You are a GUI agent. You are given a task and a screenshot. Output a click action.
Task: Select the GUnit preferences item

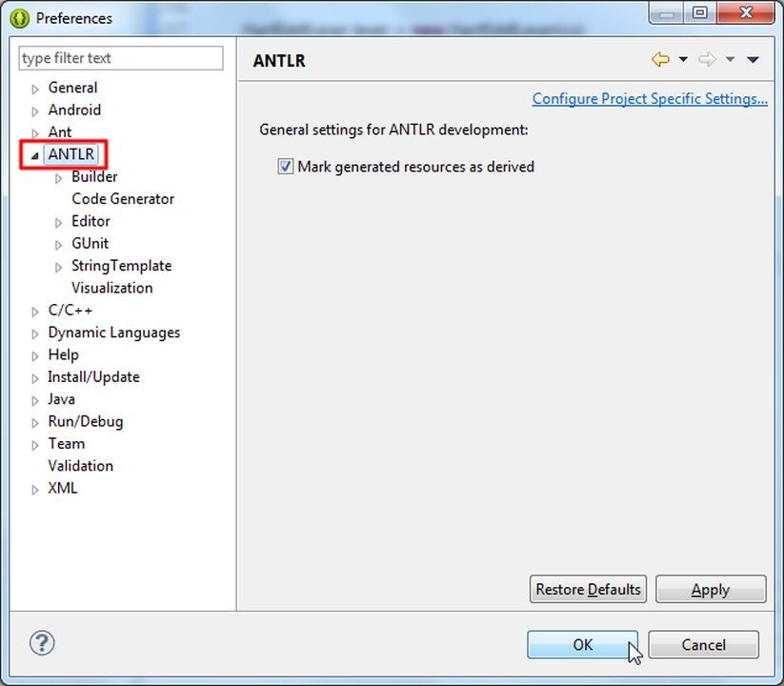click(90, 243)
